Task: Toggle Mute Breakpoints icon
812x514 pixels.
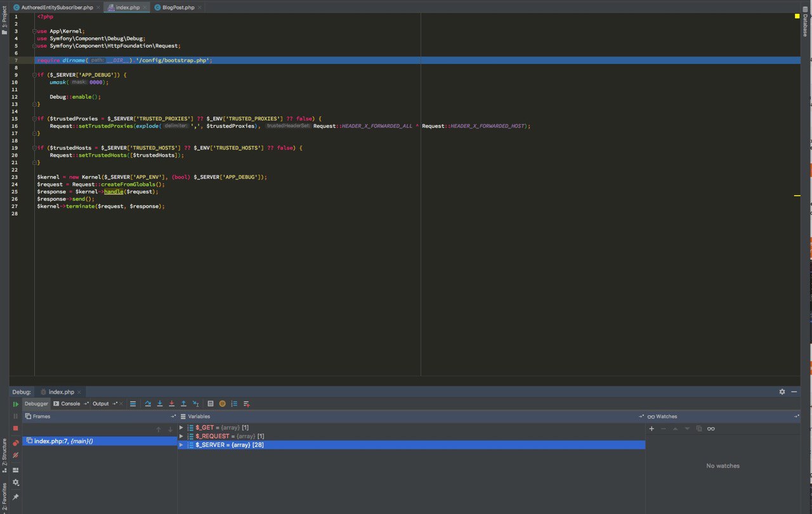Action: tap(16, 455)
